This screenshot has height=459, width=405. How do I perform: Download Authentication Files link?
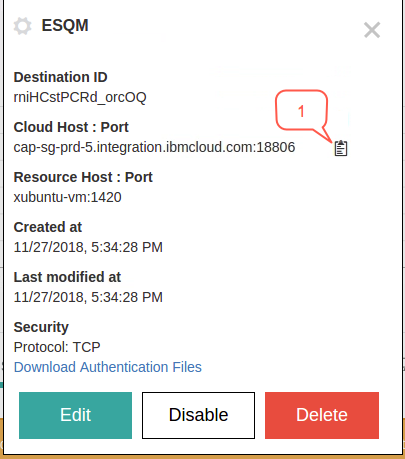tap(108, 367)
